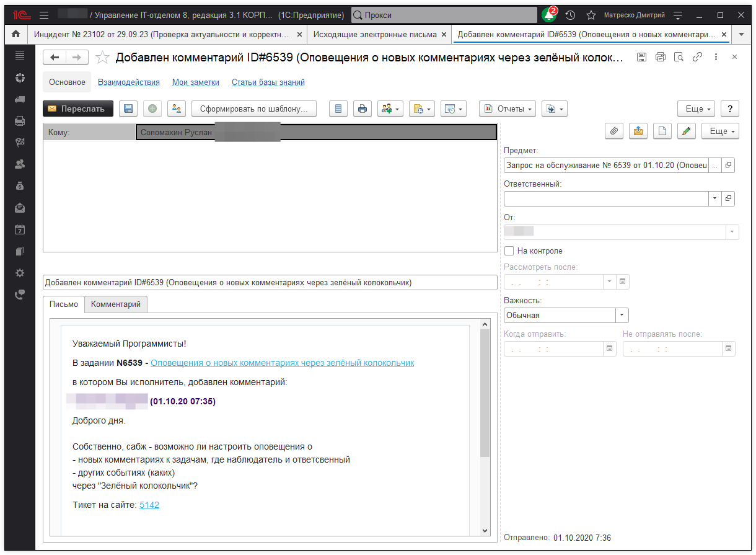Click the copy link chain icon

click(697, 57)
